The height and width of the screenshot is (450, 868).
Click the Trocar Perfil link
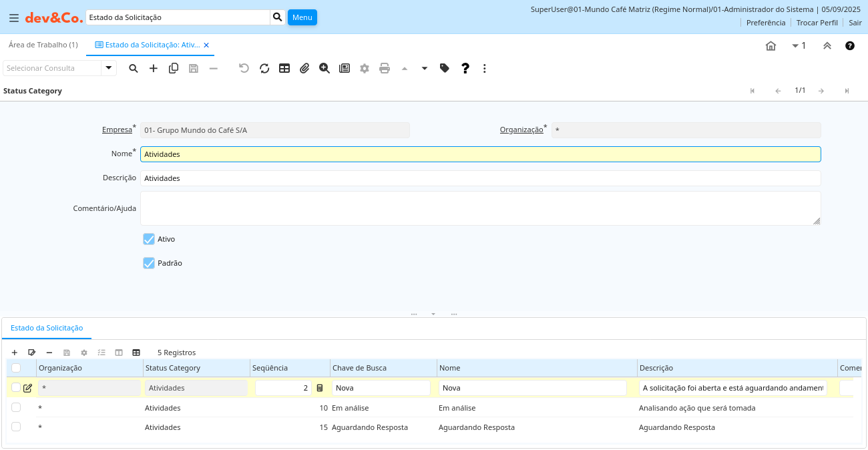(817, 23)
